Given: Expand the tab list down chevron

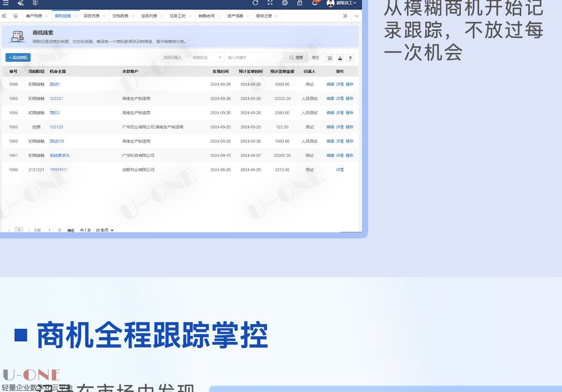Looking at the screenshot, I should 356,16.
